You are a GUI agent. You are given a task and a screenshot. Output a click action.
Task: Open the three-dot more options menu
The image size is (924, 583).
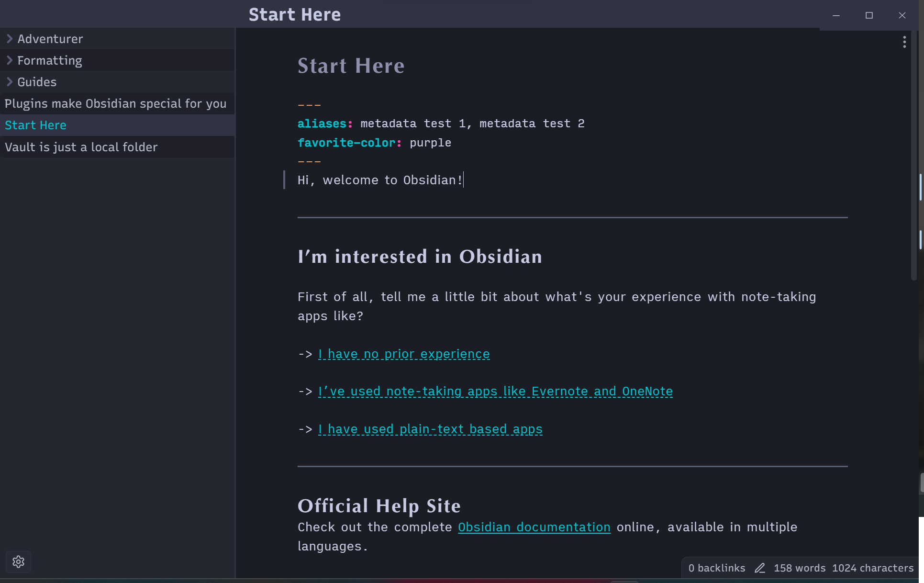click(904, 42)
